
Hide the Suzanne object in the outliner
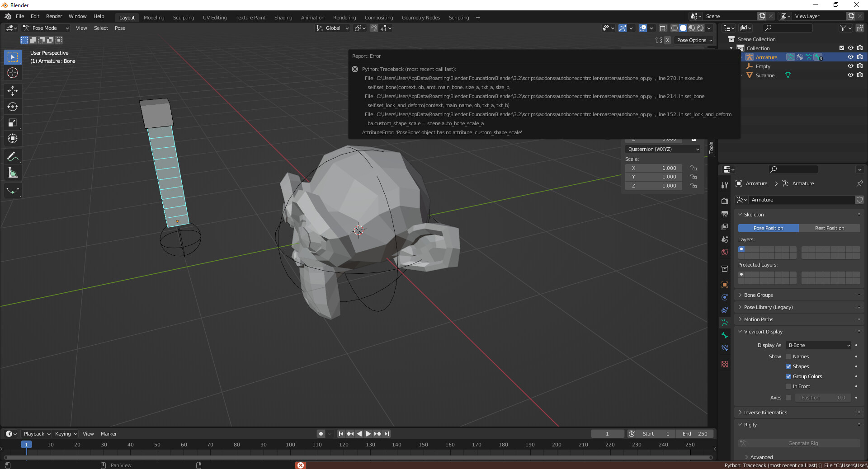pyautogui.click(x=851, y=75)
